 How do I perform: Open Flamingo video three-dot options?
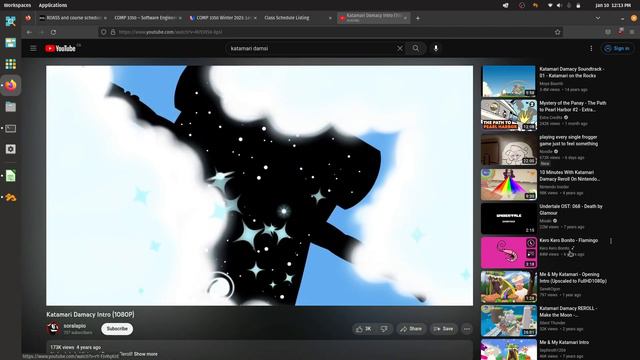(611, 241)
